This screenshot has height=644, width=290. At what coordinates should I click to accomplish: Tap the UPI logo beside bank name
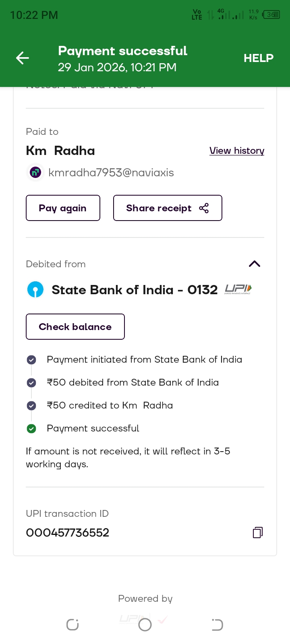point(238,289)
